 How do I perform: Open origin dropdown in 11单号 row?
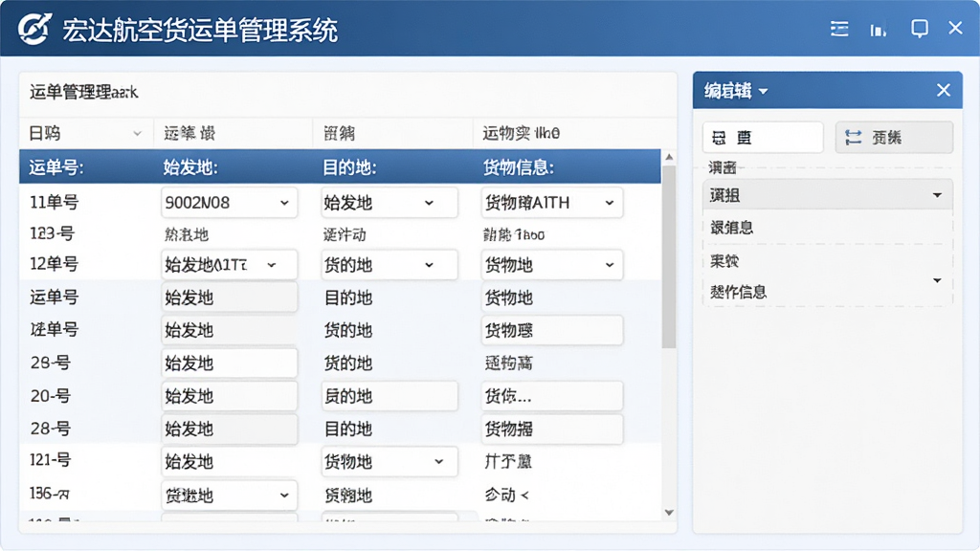(x=230, y=203)
